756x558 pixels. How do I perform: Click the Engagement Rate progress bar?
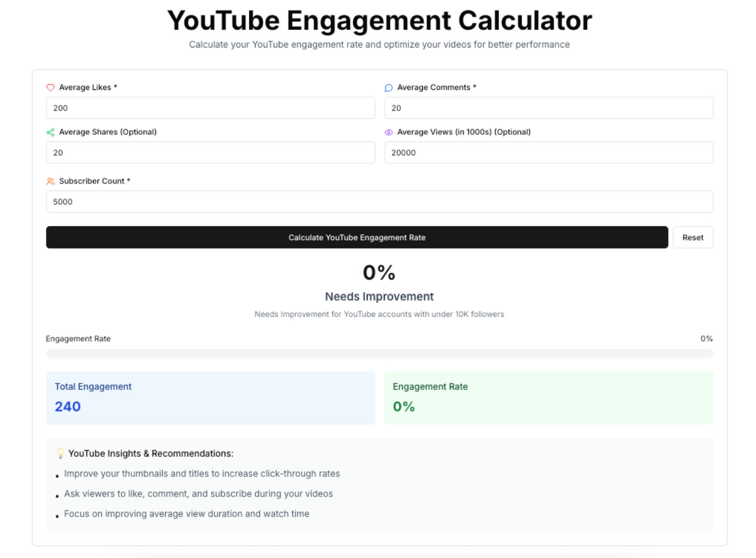pos(380,353)
